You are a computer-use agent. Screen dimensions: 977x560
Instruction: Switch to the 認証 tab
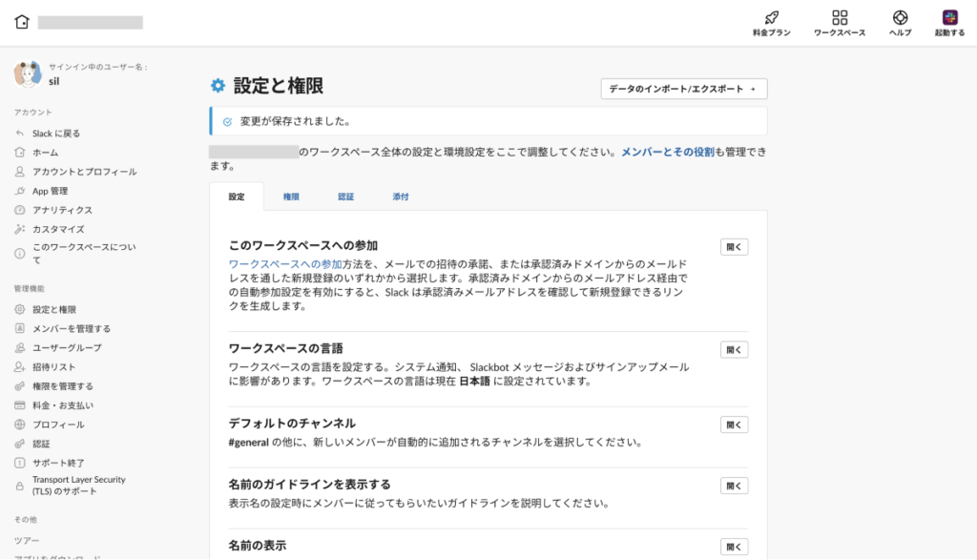pyautogui.click(x=345, y=197)
